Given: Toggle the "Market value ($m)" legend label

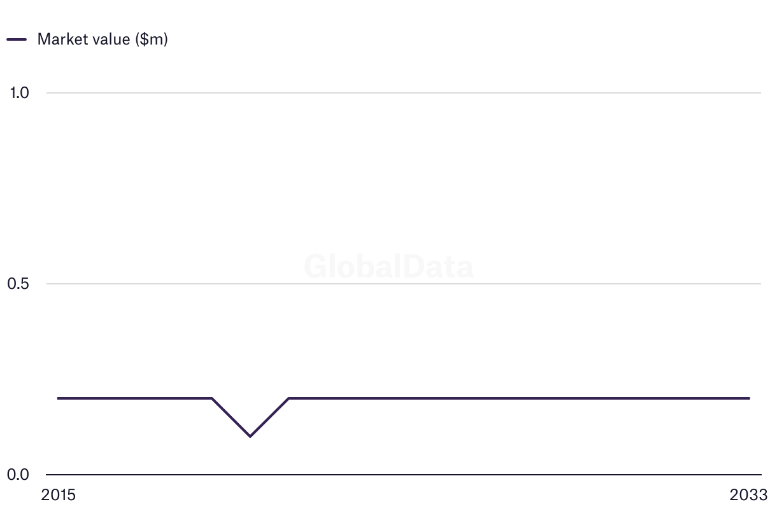Looking at the screenshot, I should 103,39.
